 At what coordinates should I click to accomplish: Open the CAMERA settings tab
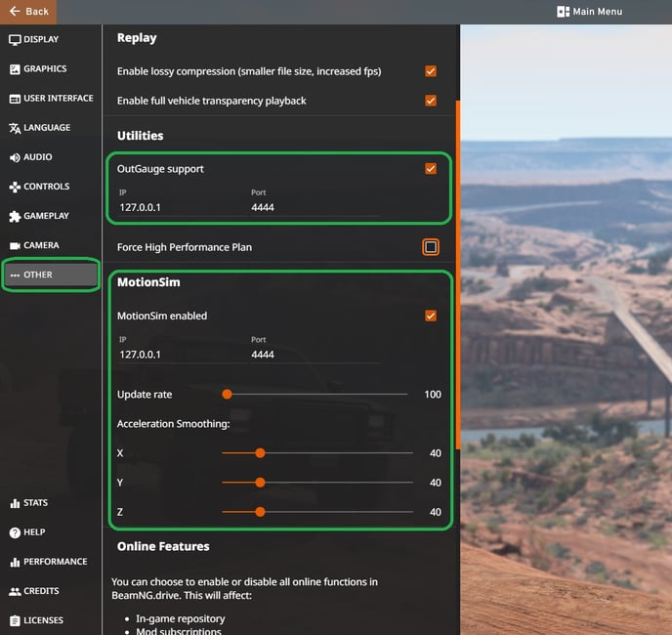pos(51,245)
